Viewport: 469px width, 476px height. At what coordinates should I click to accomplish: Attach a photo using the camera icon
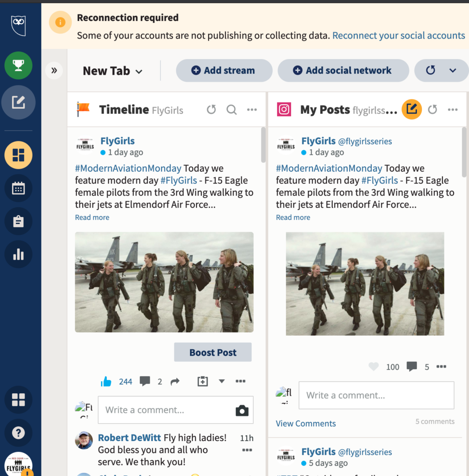click(242, 410)
